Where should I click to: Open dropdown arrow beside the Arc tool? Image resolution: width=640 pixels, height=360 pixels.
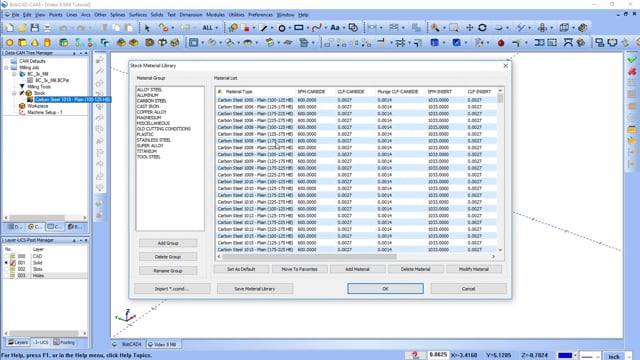[x=289, y=28]
